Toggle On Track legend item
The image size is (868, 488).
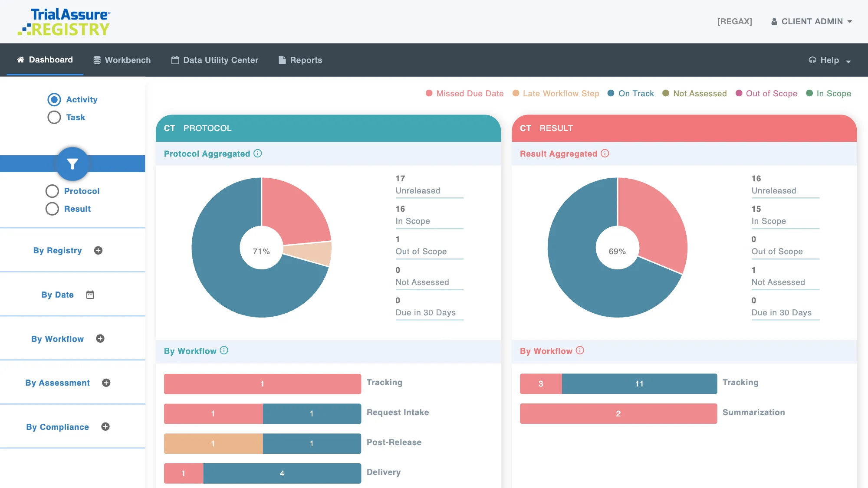(631, 94)
